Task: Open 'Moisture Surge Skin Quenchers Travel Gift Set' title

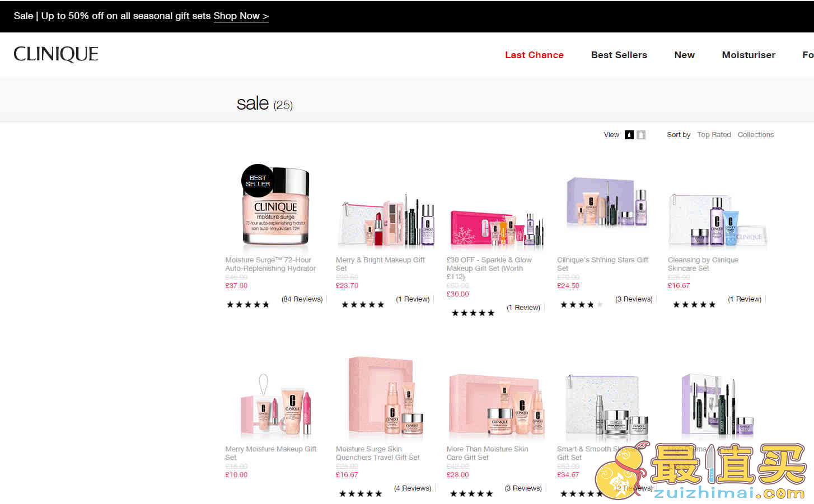Action: 378,453
